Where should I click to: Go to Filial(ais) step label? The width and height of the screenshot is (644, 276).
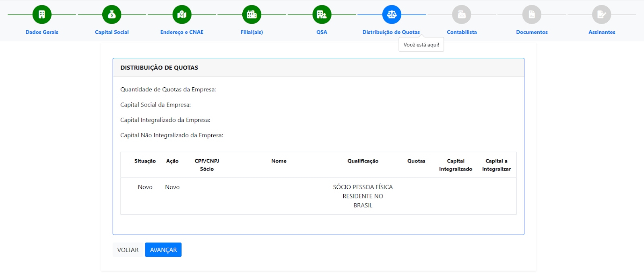click(x=252, y=32)
